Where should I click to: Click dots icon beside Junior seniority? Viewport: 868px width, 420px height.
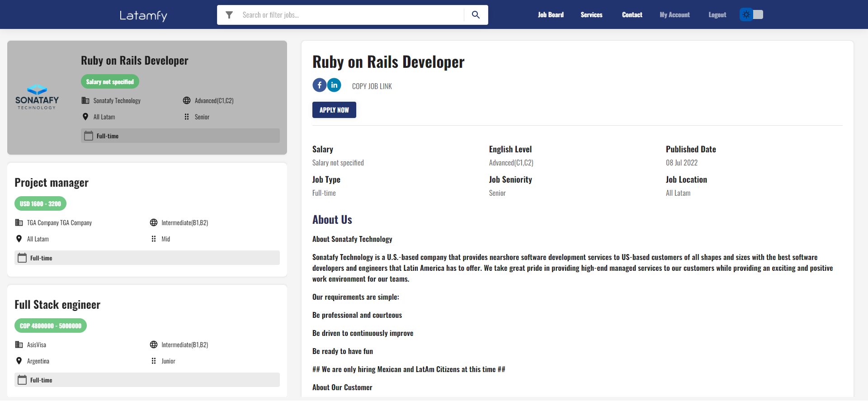(154, 361)
